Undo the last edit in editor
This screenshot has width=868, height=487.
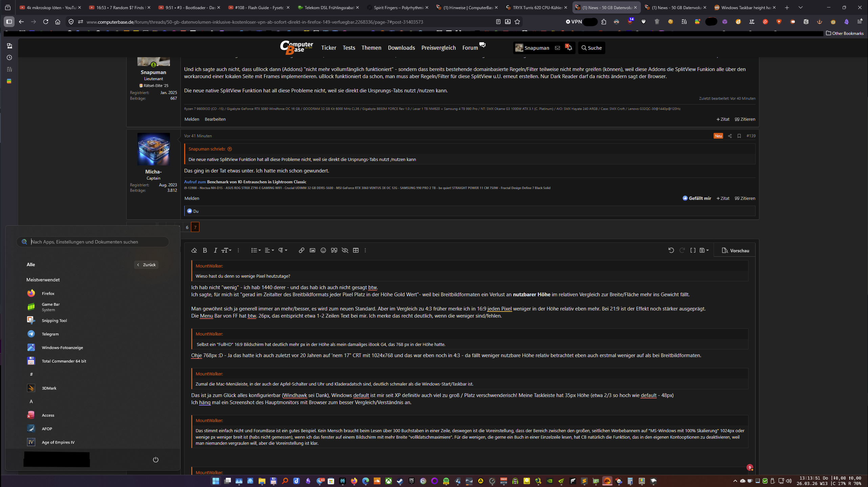(x=671, y=250)
